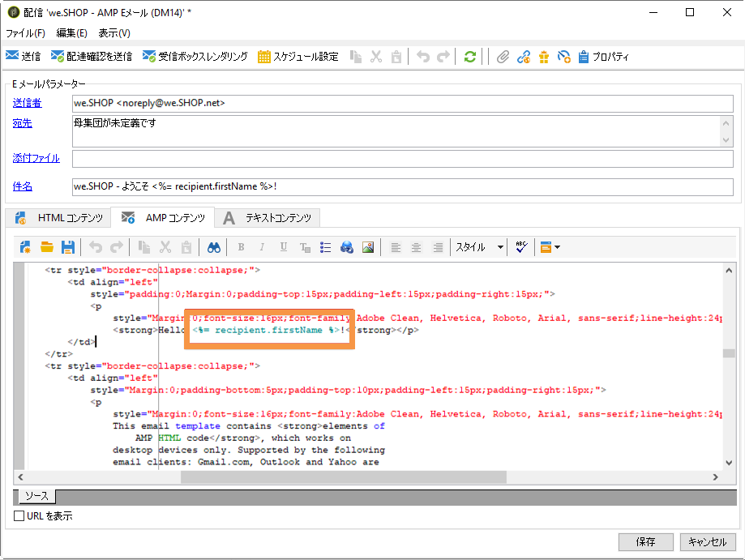Click the redo icon in editor toolbar
Viewport: 745px width, 560px height.
[117, 247]
